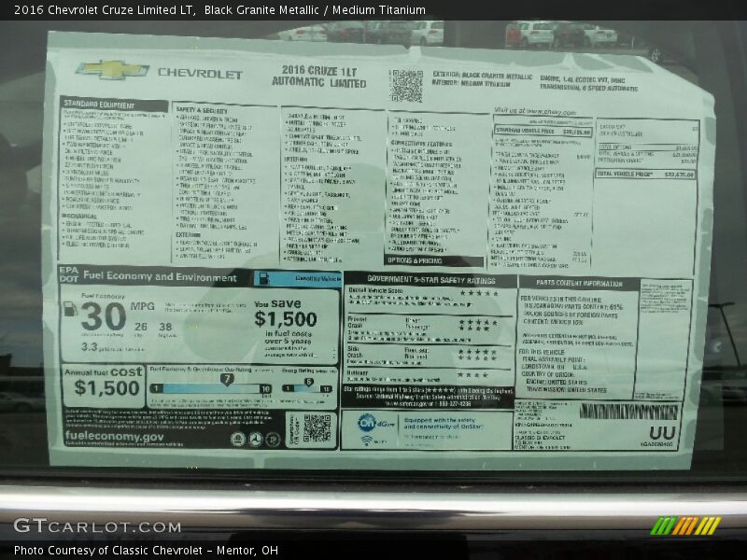Click the 'TOTAL VEHICLE PRICE' row

[x=645, y=175]
